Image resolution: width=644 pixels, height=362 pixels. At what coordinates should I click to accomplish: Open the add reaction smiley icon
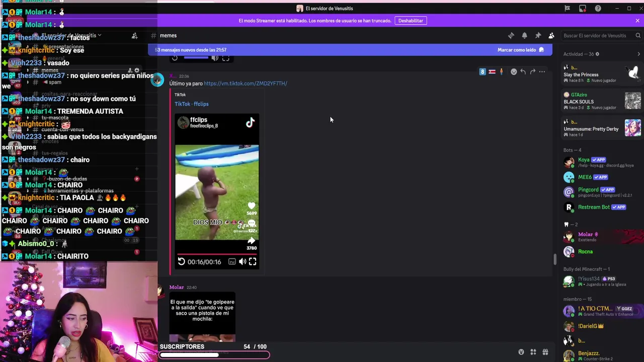(514, 72)
